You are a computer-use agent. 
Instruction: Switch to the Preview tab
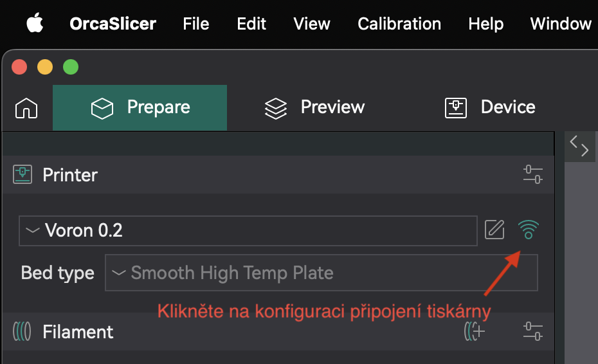coord(314,107)
